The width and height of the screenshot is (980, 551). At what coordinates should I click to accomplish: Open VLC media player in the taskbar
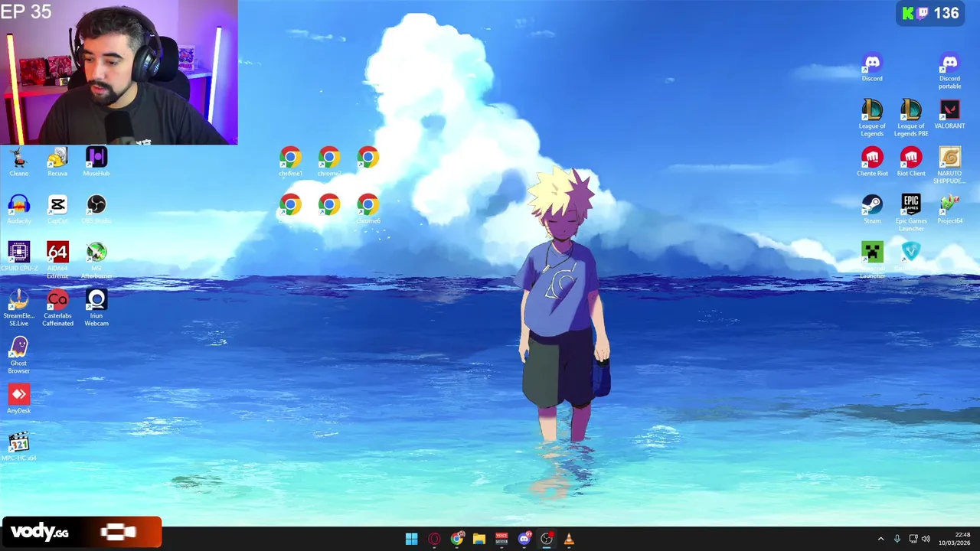coord(569,539)
